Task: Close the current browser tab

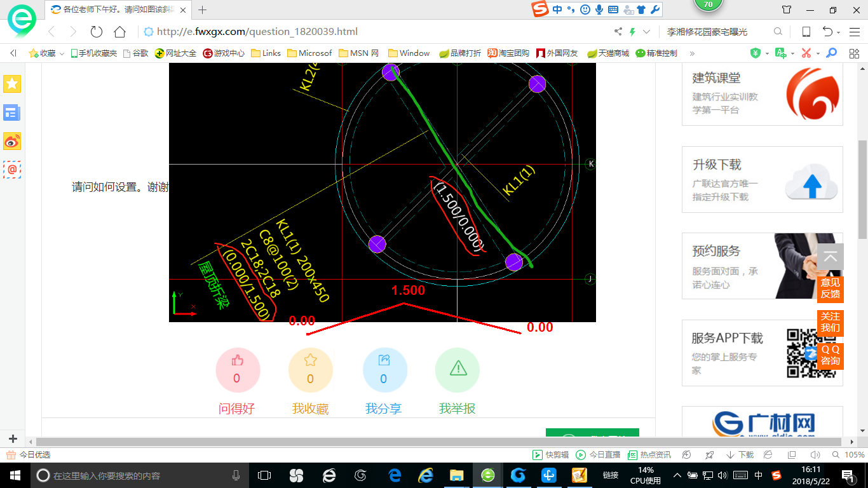Action: pos(183,10)
